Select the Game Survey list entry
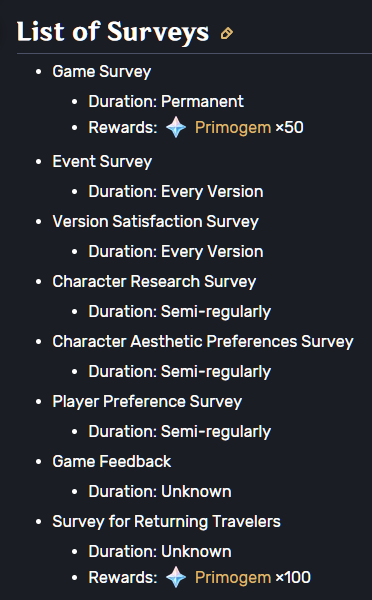The image size is (372, 600). pos(102,72)
